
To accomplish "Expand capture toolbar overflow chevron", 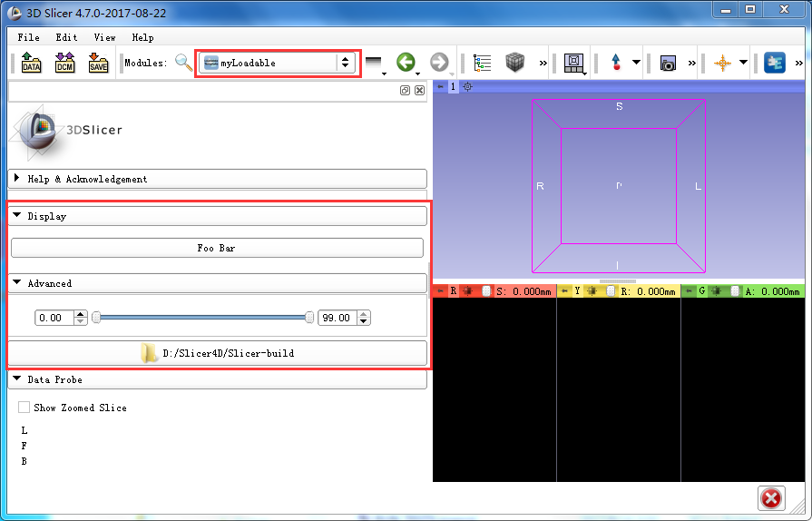I will point(692,64).
